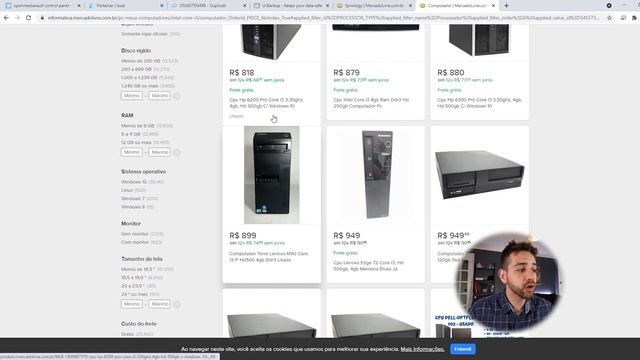This screenshot has height=360, width=640.
Task: Switch to UrBackup tab
Action: [291, 6]
